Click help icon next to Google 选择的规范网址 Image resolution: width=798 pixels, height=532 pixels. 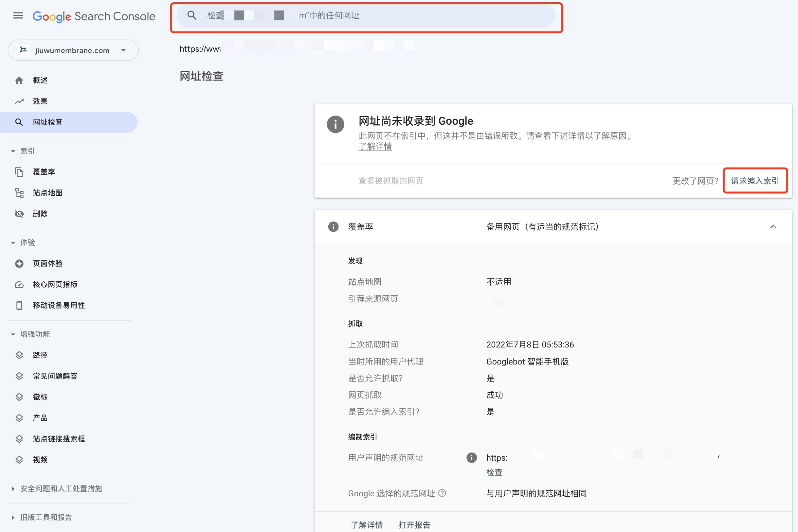click(x=442, y=493)
